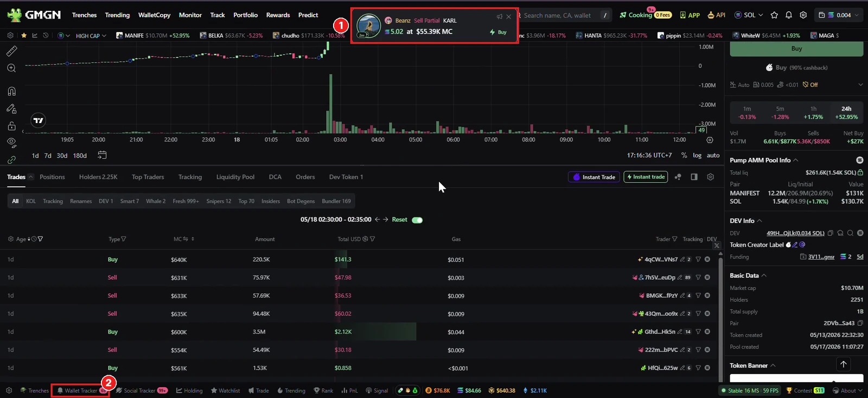This screenshot has height=398, width=868.
Task: Open the Dev Token 1 tab
Action: 346,177
